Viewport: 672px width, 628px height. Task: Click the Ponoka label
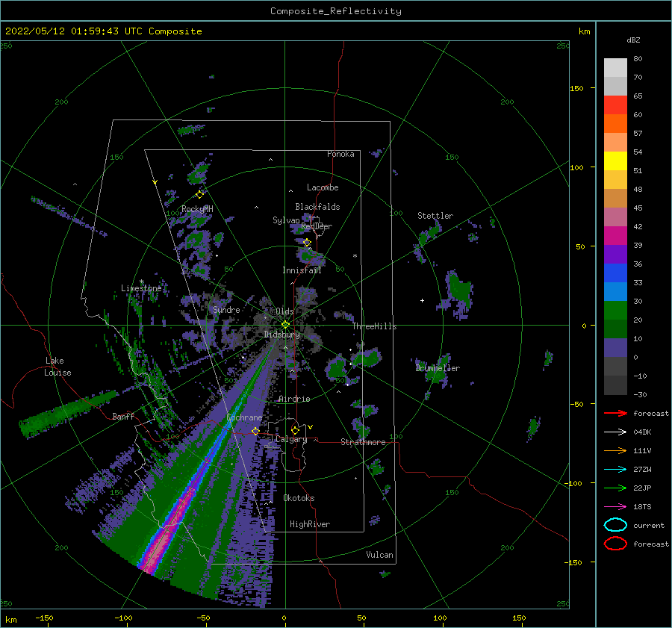tap(340, 154)
